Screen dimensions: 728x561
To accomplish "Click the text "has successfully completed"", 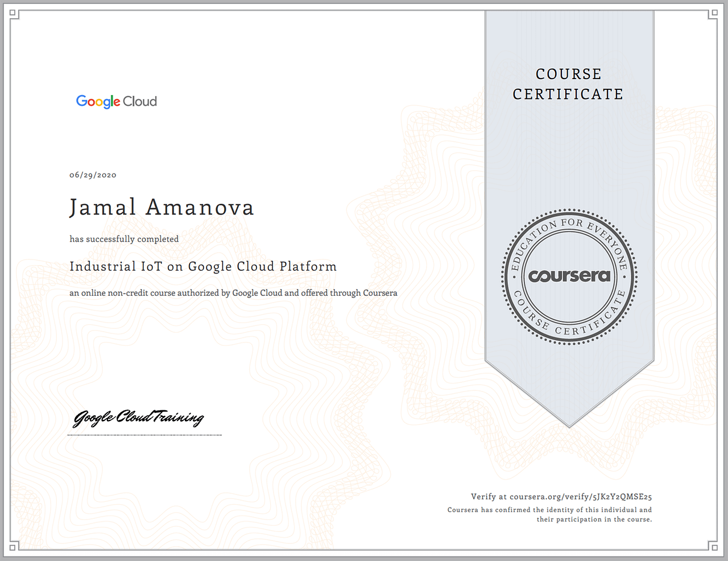I will pyautogui.click(x=124, y=239).
